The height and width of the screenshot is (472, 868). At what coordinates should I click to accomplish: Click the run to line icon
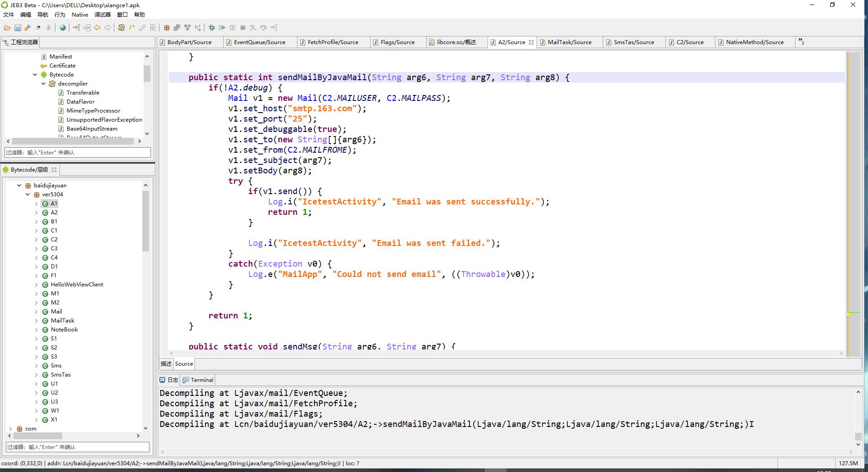click(274, 27)
